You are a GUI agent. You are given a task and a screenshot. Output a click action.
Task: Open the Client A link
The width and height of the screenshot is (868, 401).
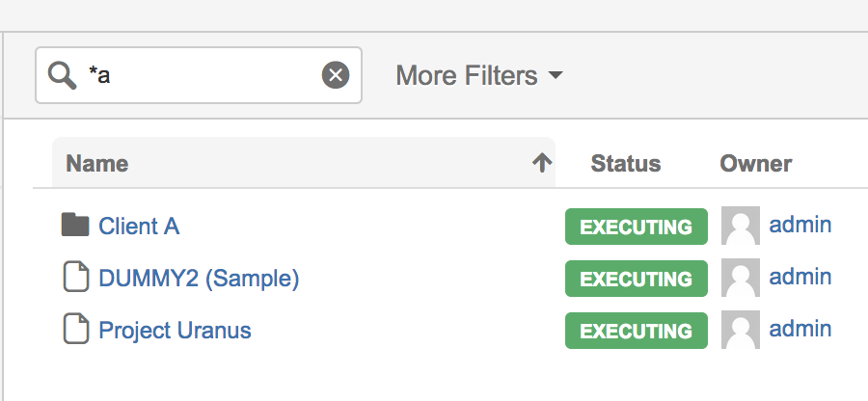pyautogui.click(x=139, y=226)
